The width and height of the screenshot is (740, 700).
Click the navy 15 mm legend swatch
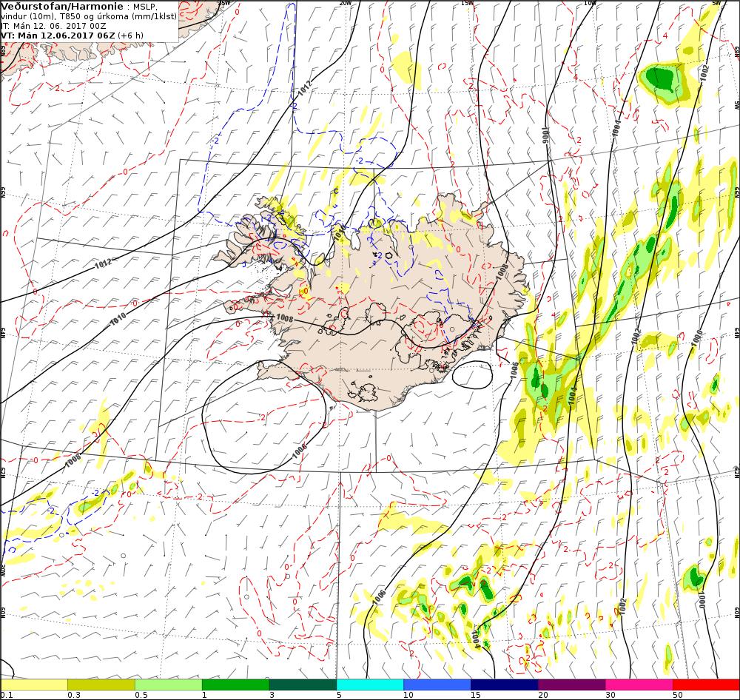click(505, 684)
